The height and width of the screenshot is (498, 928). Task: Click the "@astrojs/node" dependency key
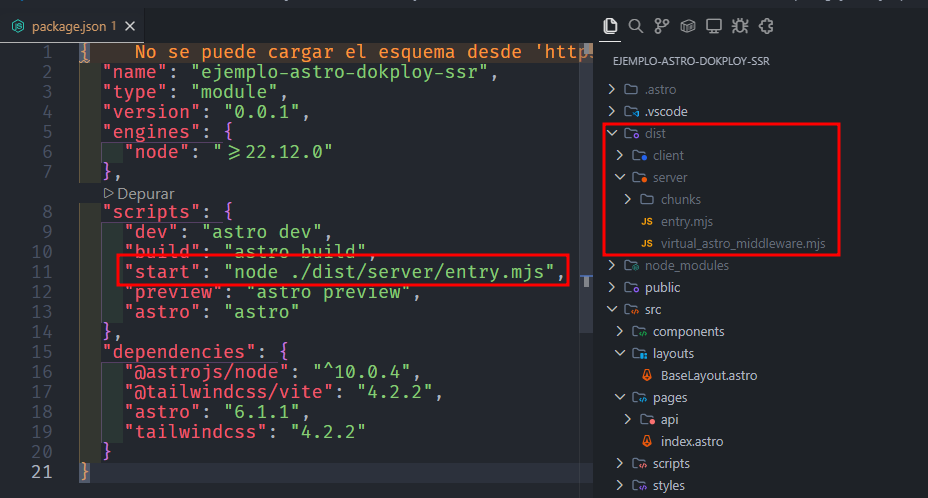coord(207,372)
